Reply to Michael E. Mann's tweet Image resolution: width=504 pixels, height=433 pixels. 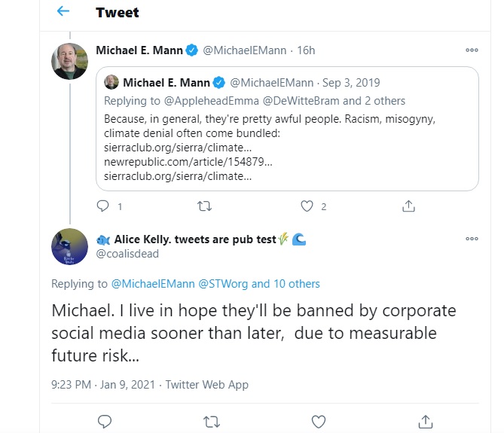click(x=104, y=206)
